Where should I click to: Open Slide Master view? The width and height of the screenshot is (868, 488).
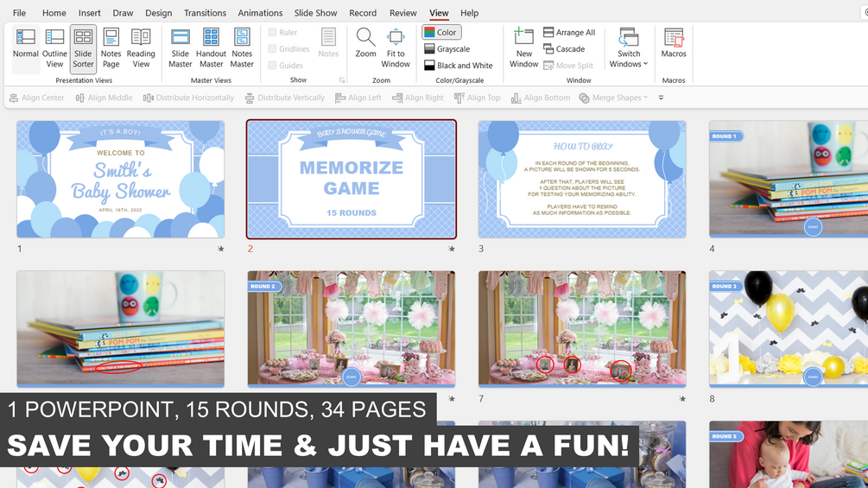click(180, 48)
